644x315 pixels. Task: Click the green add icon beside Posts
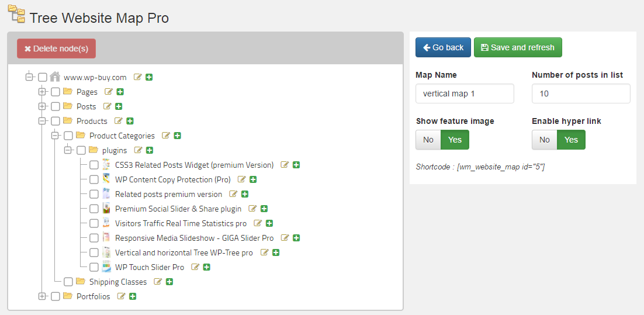click(119, 106)
